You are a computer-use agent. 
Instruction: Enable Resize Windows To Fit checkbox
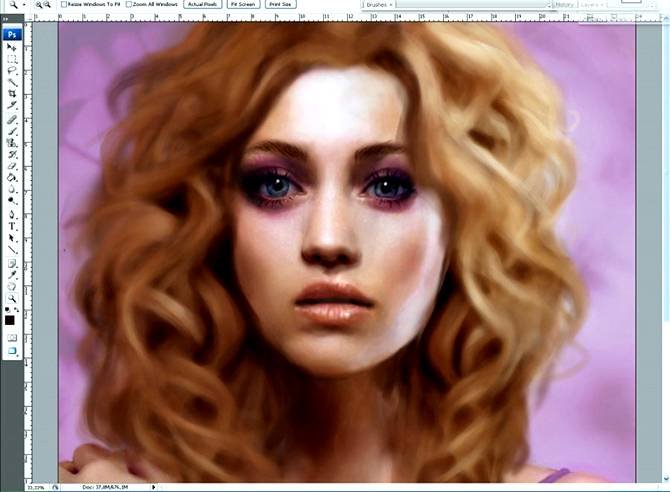(65, 5)
